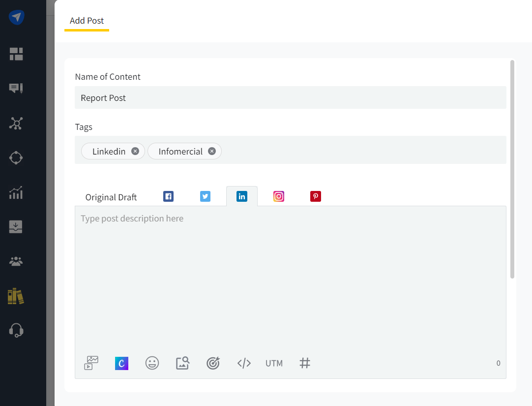The width and height of the screenshot is (532, 406).
Task: Remove the Infomercial tag
Action: click(212, 151)
